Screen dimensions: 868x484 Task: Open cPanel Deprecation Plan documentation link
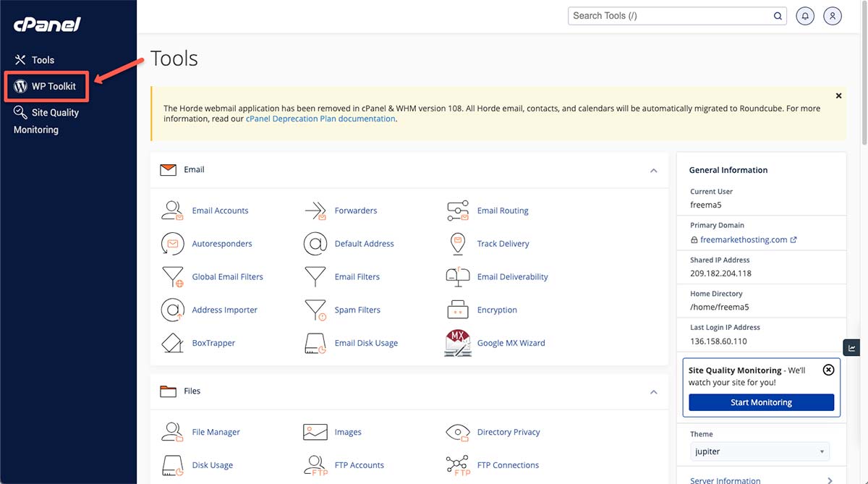pyautogui.click(x=320, y=119)
